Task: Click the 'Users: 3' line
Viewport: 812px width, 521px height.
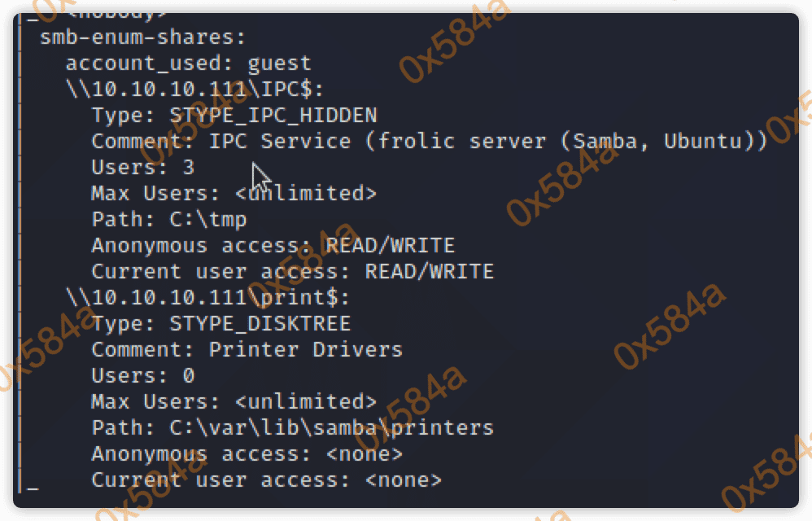Action: coord(142,167)
